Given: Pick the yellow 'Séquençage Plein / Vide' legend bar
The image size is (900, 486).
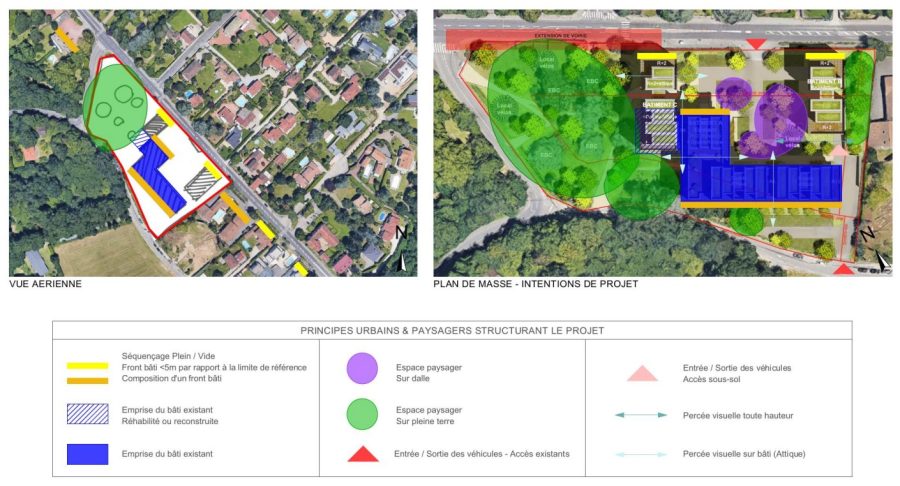Looking at the screenshot, I should point(87,367).
